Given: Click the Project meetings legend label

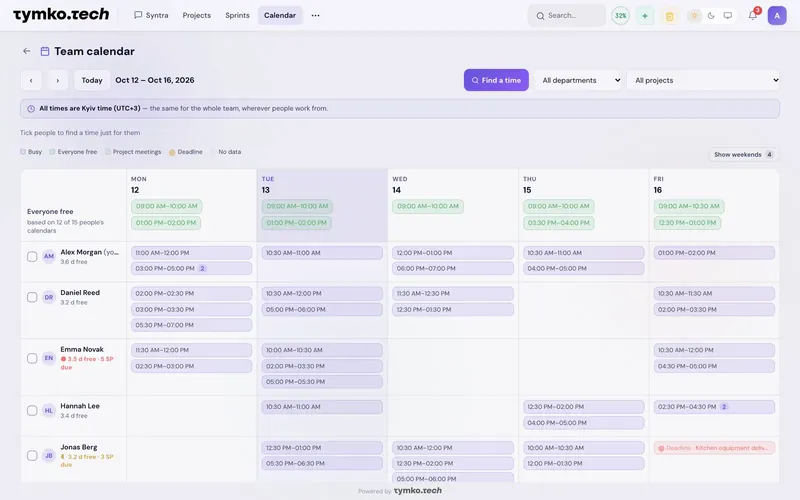Looking at the screenshot, I should pyautogui.click(x=137, y=152).
